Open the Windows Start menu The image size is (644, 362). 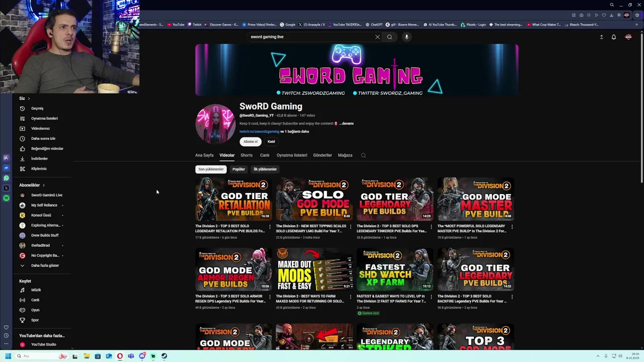pyautogui.click(x=8, y=356)
